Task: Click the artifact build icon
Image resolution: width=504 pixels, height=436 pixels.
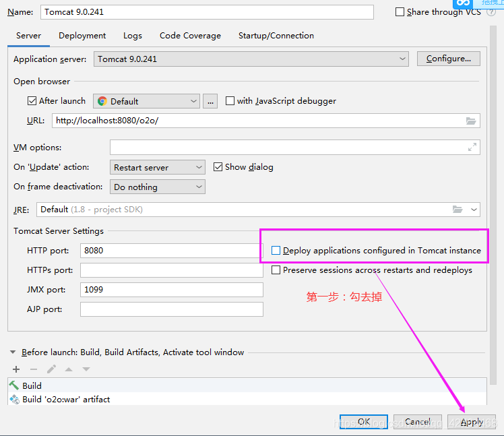Action: point(14,400)
